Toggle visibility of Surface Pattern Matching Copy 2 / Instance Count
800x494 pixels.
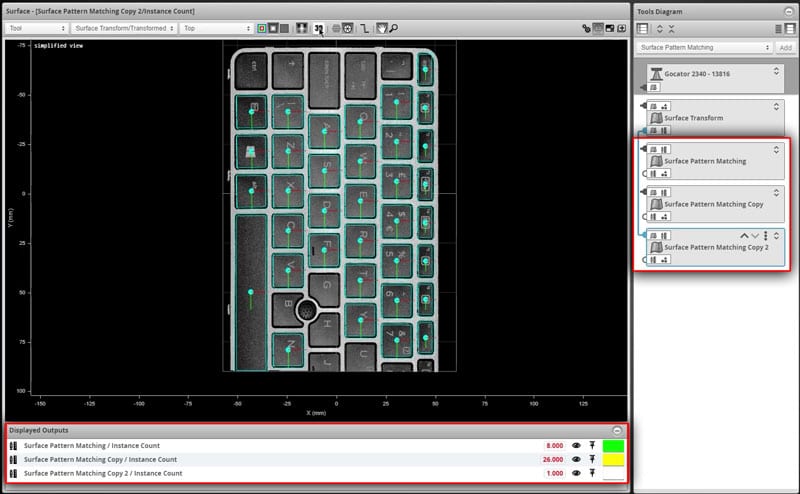[x=577, y=473]
